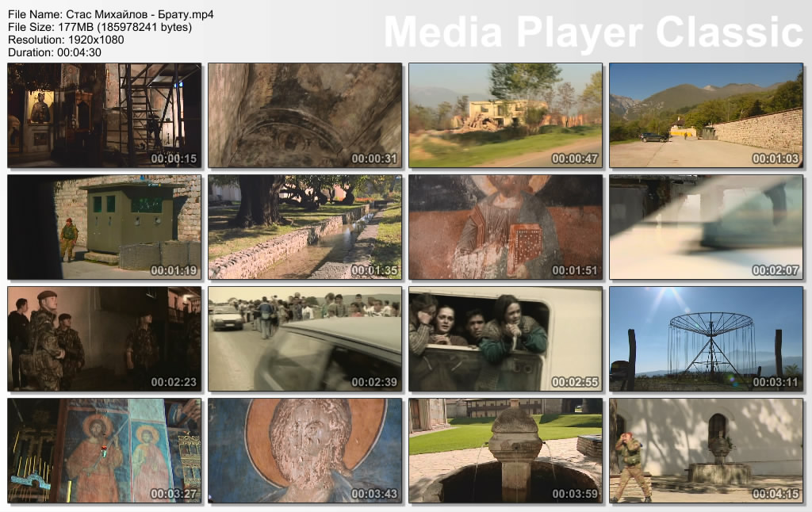This screenshot has width=812, height=512.
Task: Select the blurred car window thumbnail at 00:02:07
Action: pos(706,227)
